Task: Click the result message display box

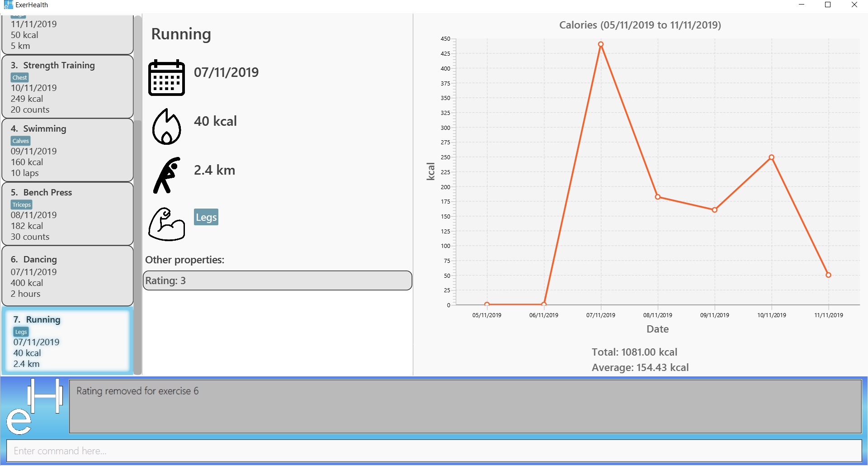Action: pyautogui.click(x=465, y=406)
